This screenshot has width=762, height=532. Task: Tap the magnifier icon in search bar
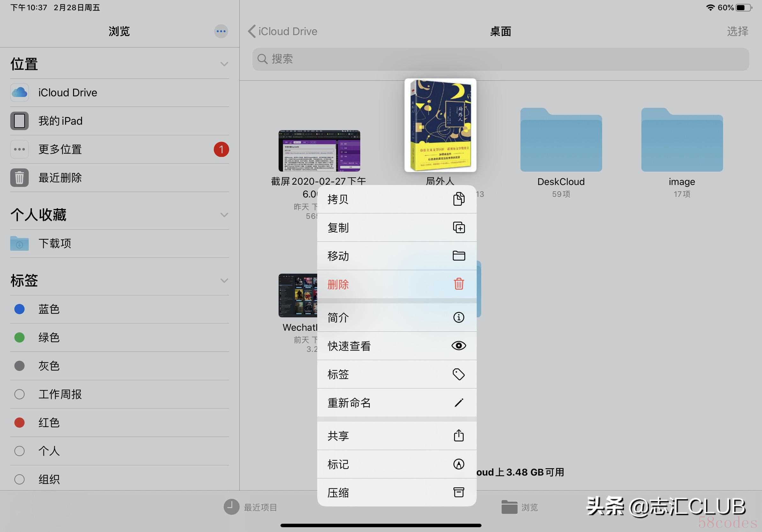263,59
